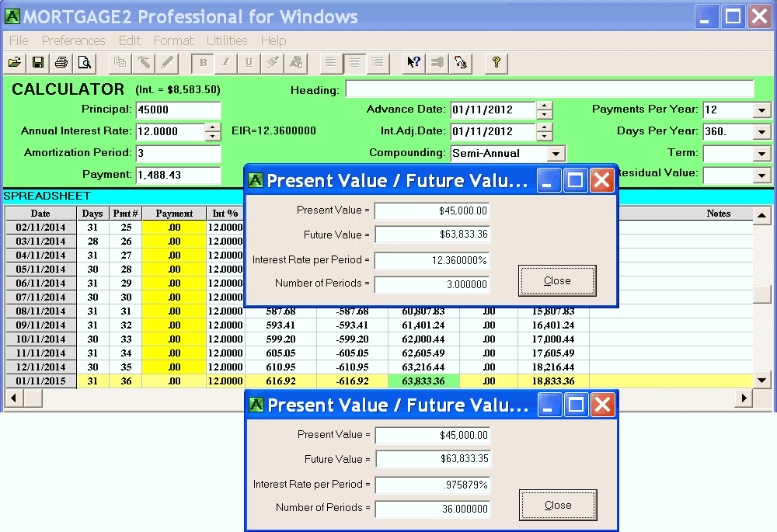The height and width of the screenshot is (532, 777).
Task: Click the yellow Payment cell for 01/11/2015
Action: (174, 381)
